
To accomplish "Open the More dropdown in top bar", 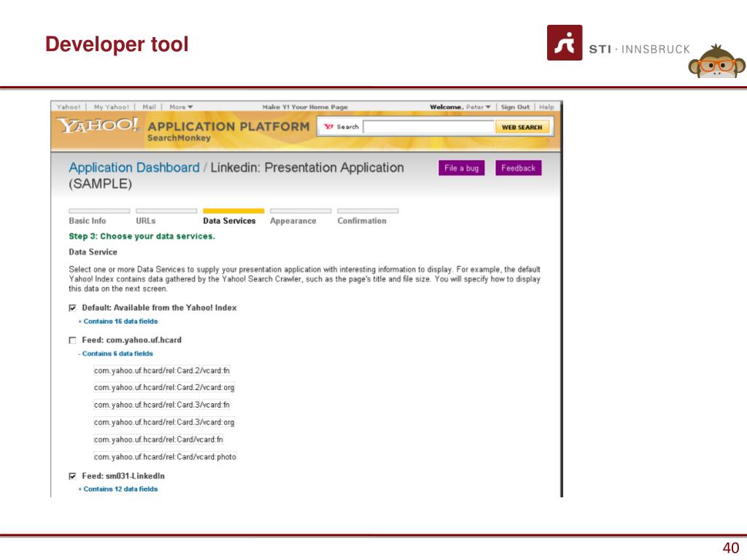I will click(181, 107).
